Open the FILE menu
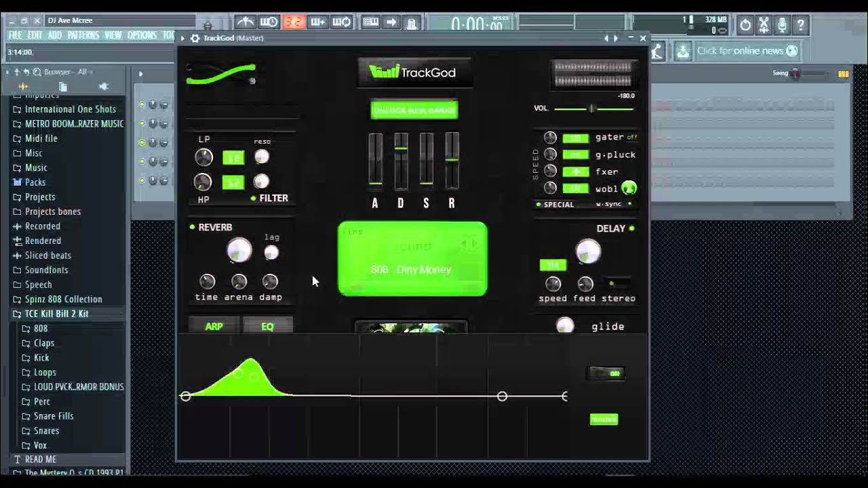This screenshot has height=488, width=868. coord(15,35)
